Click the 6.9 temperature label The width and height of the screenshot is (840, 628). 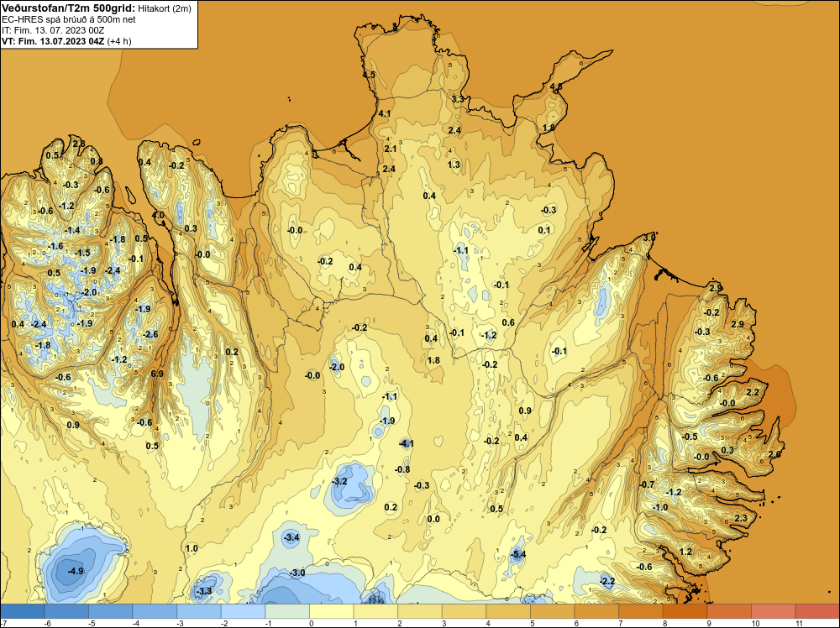coord(157,374)
